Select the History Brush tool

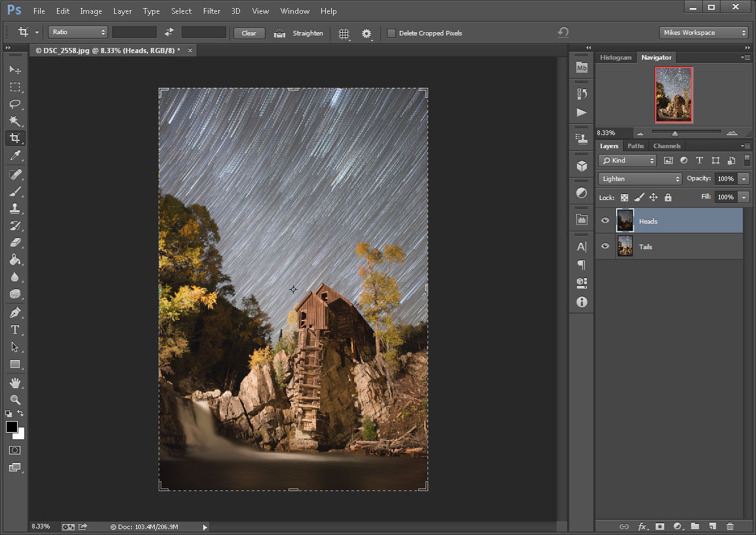point(15,225)
